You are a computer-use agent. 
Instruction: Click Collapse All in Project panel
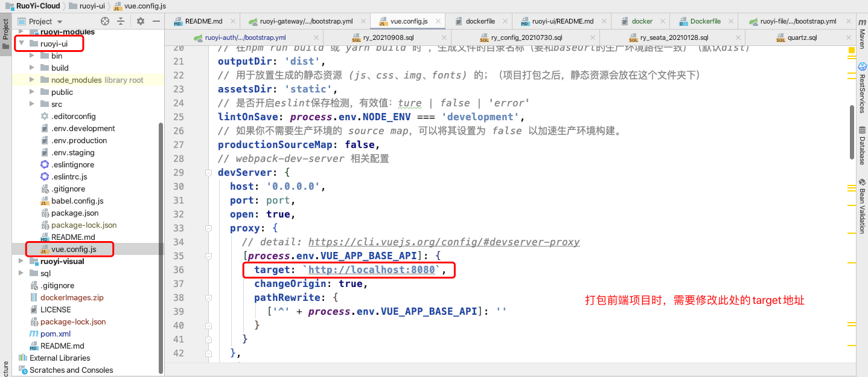click(120, 20)
